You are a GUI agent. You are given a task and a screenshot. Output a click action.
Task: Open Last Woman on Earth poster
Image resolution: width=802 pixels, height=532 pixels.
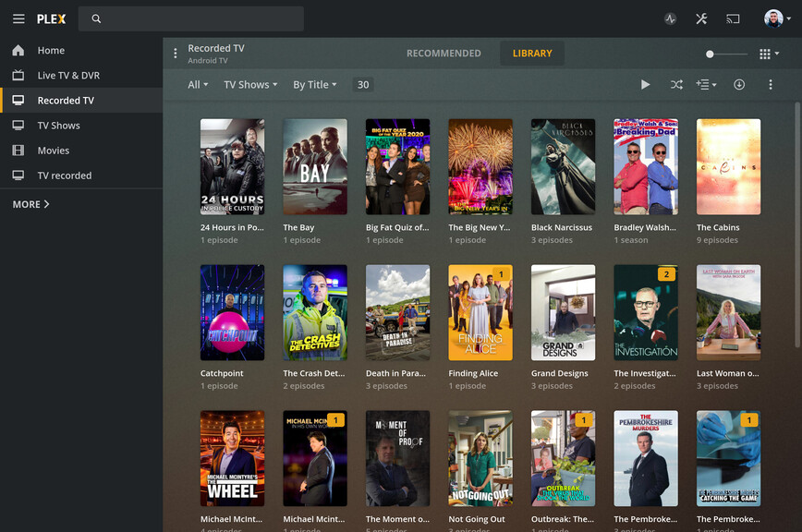[728, 312]
